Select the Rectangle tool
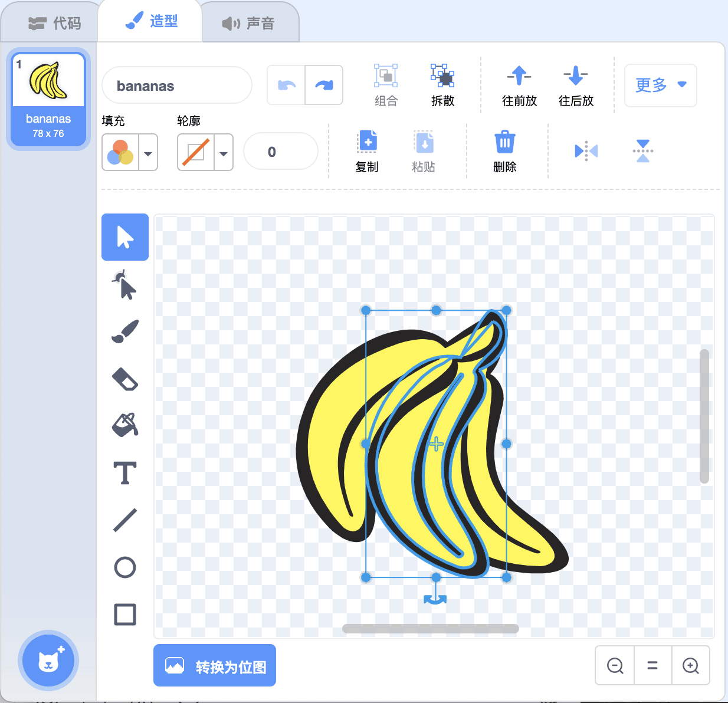Image resolution: width=728 pixels, height=703 pixels. point(124,615)
